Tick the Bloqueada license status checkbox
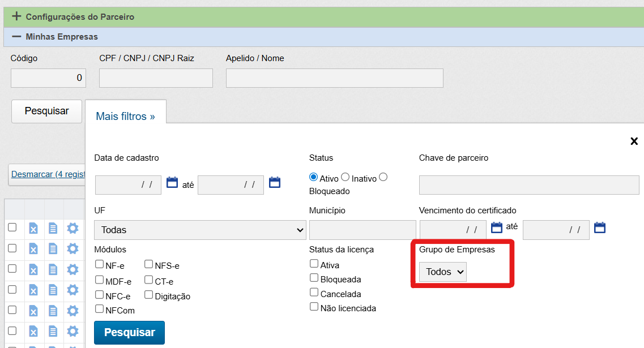 tap(314, 278)
